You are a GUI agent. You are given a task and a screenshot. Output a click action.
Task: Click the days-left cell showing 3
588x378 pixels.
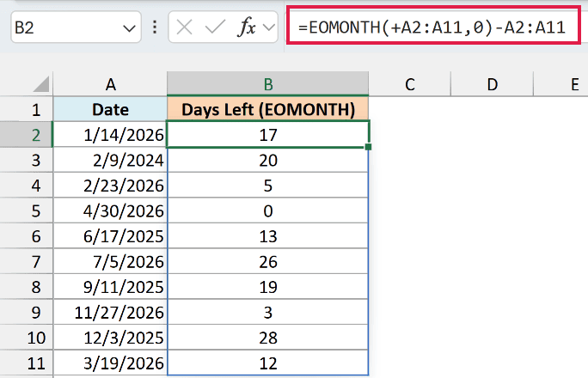pyautogui.click(x=267, y=312)
